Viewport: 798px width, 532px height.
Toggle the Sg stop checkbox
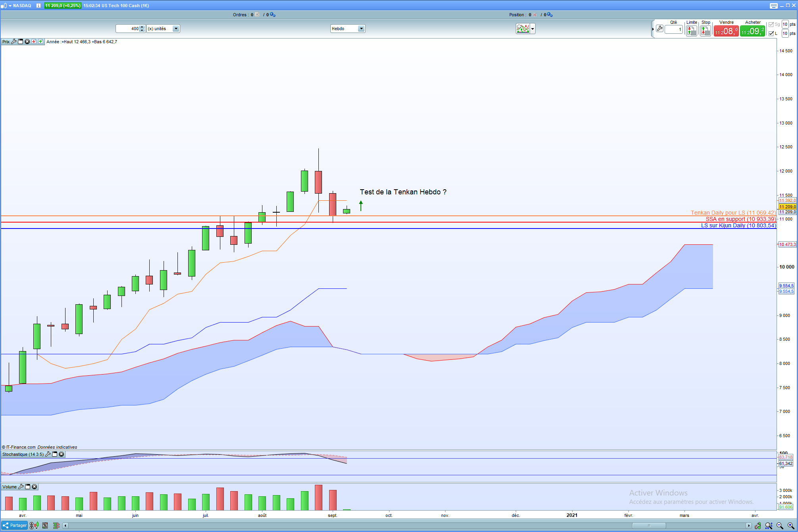coord(771,24)
